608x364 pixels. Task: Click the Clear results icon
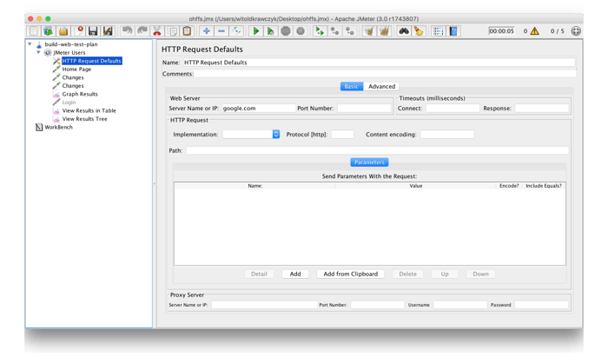pos(369,31)
